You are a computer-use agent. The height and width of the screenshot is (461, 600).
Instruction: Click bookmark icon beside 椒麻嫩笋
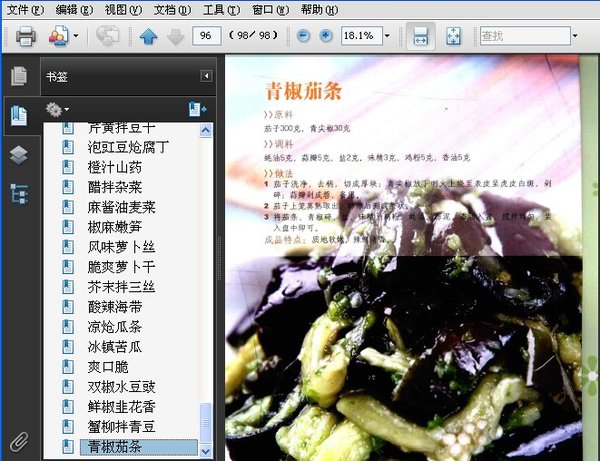pos(68,227)
